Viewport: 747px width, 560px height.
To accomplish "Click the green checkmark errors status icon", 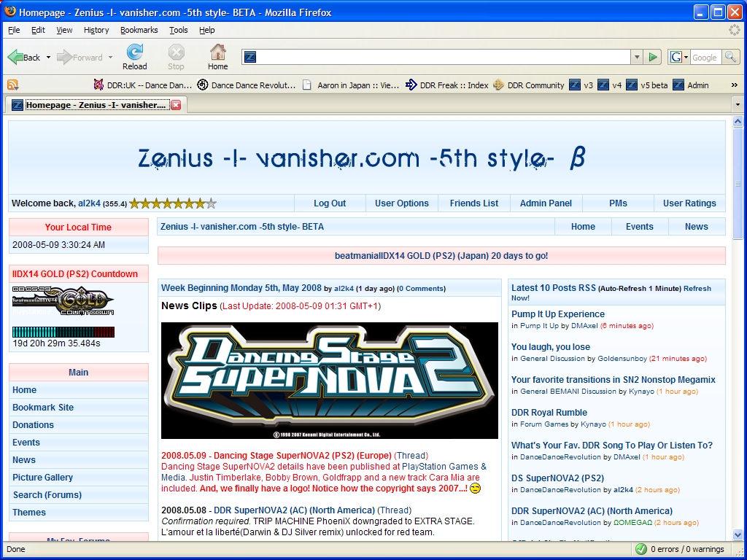I will (x=641, y=549).
